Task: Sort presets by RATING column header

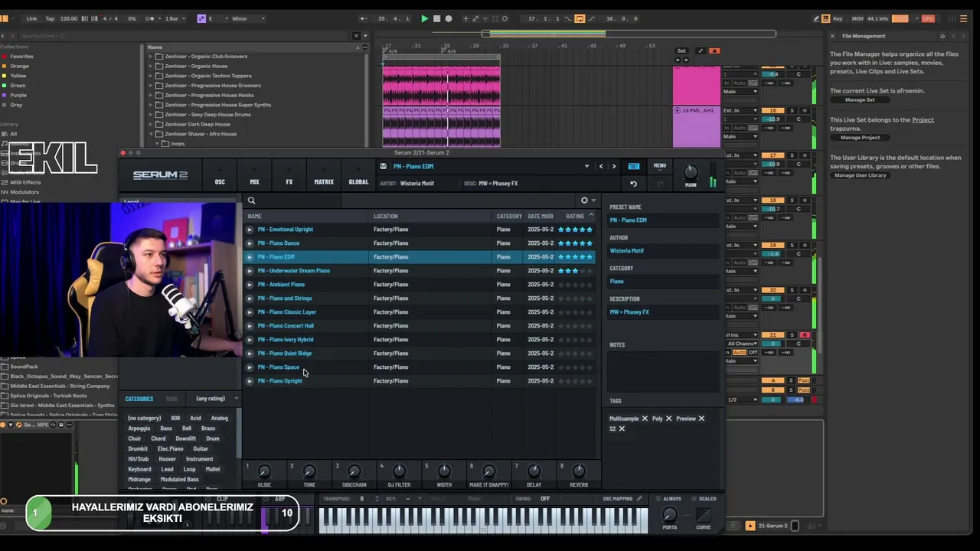Action: click(575, 217)
